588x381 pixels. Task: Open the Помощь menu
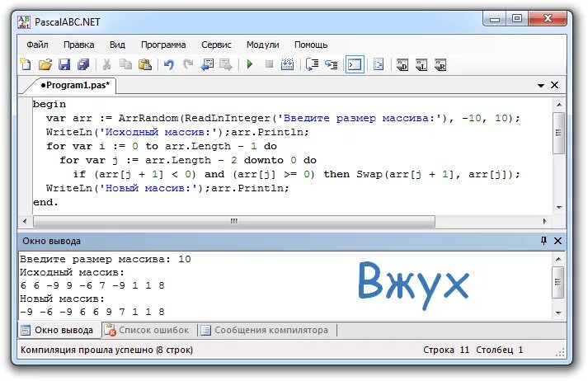pyautogui.click(x=311, y=45)
